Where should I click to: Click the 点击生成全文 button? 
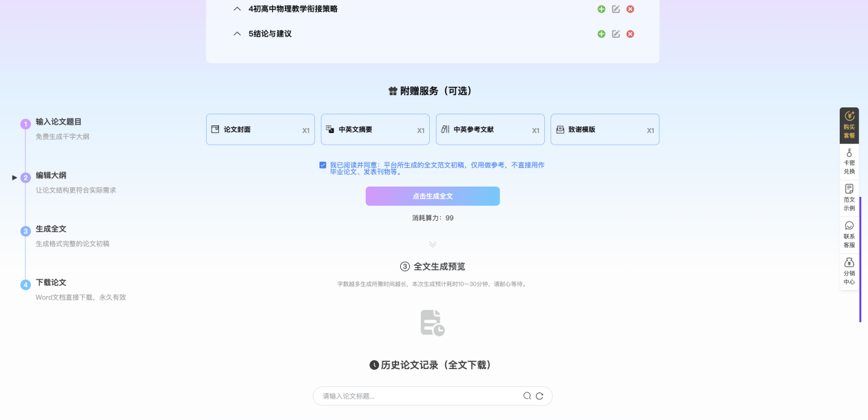pyautogui.click(x=433, y=196)
